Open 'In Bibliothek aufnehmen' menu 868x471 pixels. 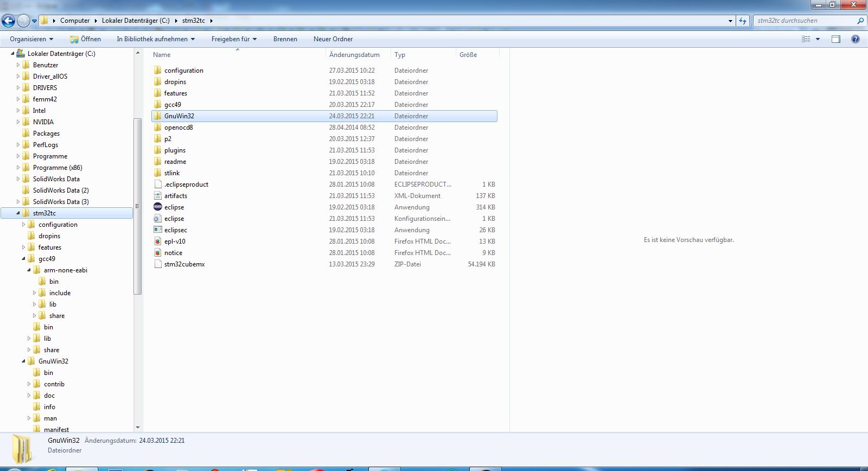[x=156, y=39]
